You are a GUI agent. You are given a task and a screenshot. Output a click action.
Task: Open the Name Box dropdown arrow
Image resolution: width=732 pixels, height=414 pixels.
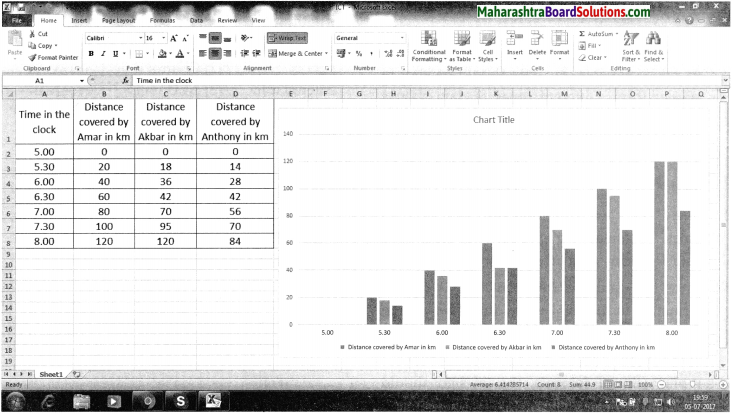pos(82,81)
